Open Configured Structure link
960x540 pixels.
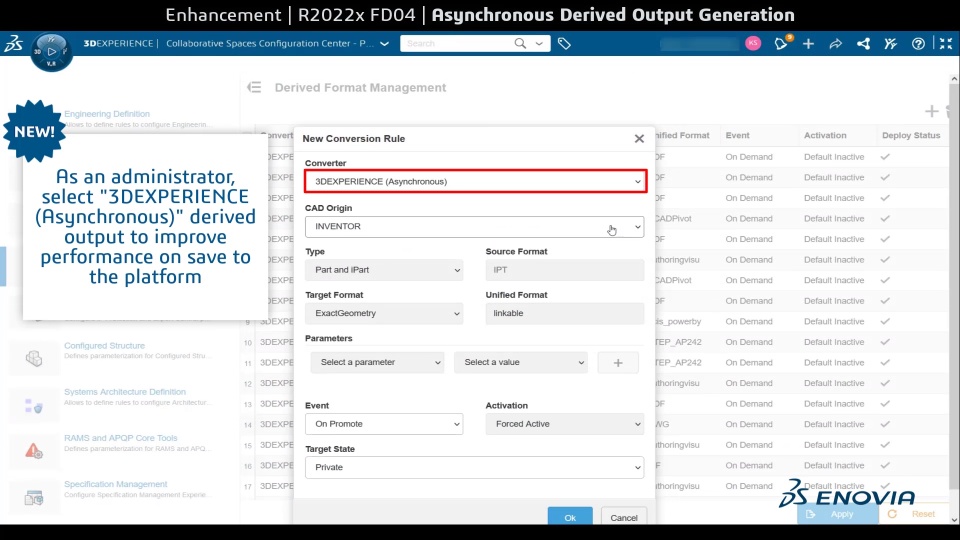[104, 346]
